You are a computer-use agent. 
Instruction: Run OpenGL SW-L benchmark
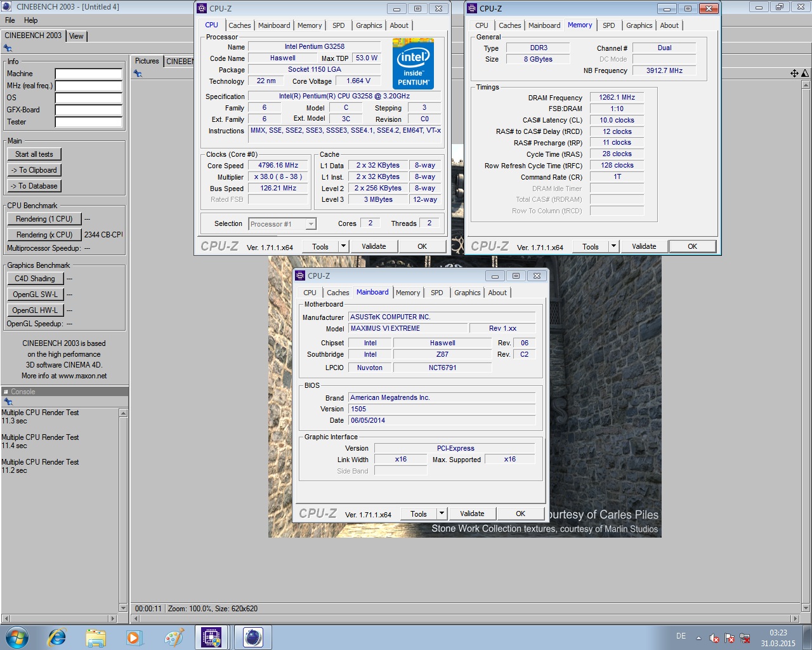coord(35,295)
